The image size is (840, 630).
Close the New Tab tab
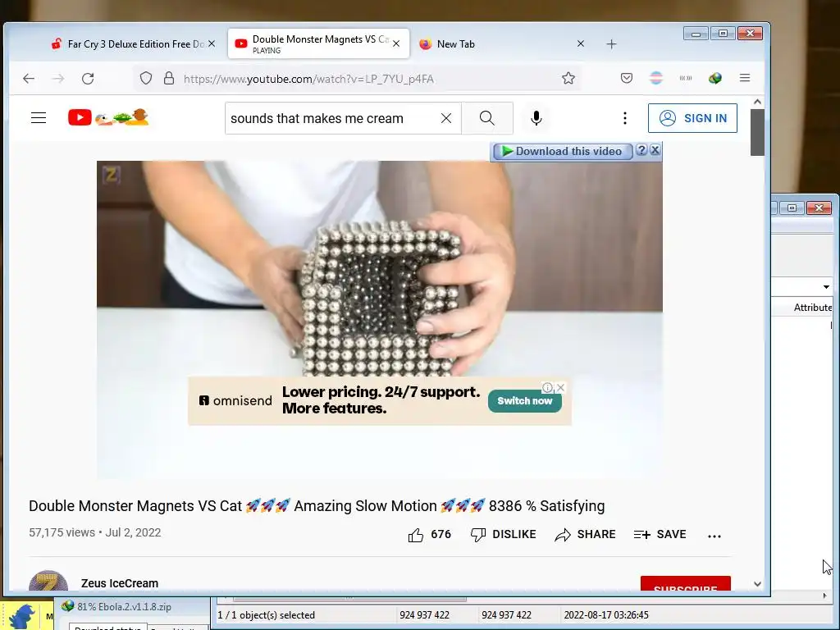581,44
